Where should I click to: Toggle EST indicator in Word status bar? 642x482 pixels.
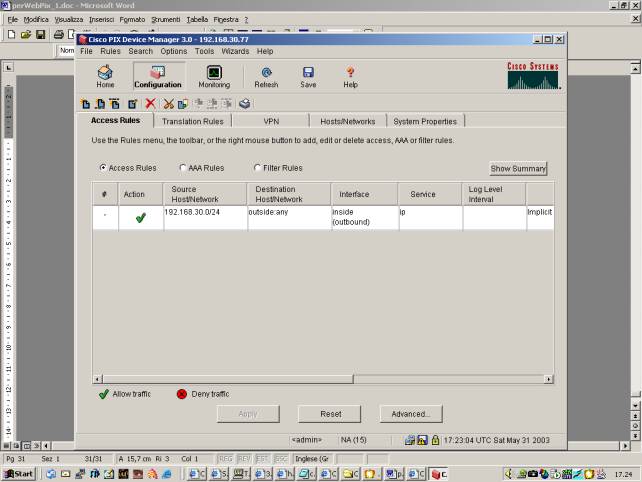[262, 459]
